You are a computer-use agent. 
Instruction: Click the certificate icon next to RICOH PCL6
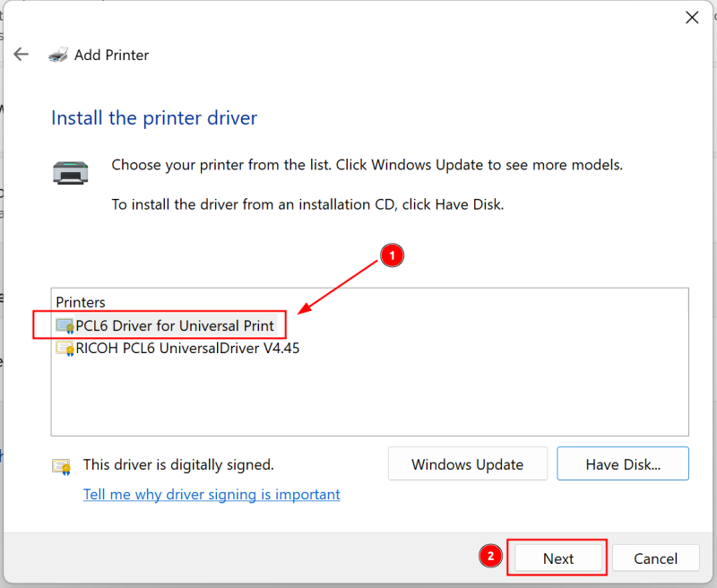pyautogui.click(x=65, y=349)
